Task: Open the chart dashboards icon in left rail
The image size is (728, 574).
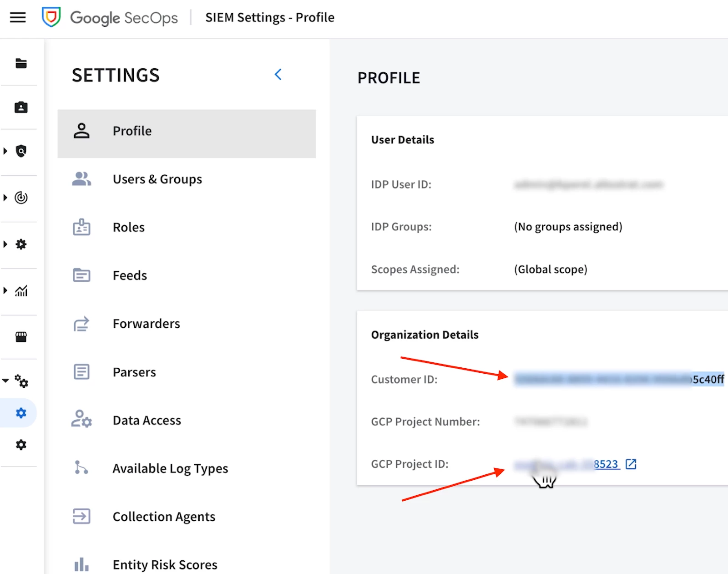Action: click(x=21, y=290)
